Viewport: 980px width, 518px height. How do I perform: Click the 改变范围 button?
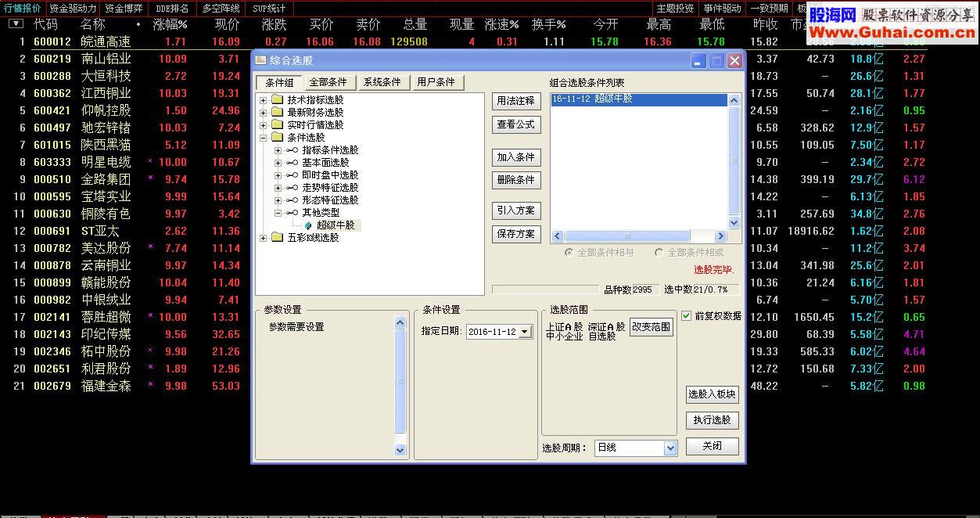pyautogui.click(x=652, y=327)
